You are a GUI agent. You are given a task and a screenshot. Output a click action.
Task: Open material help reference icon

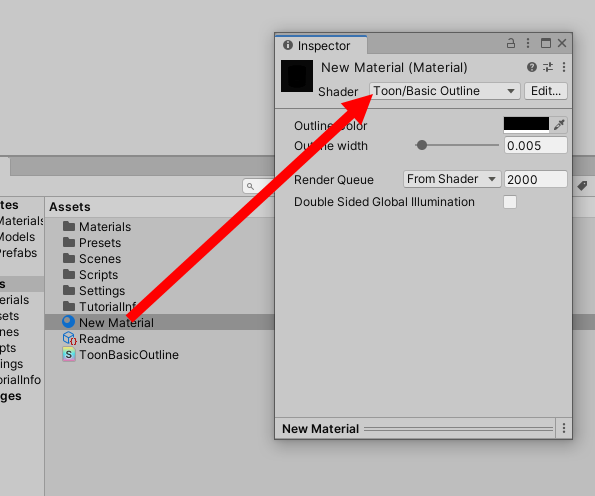(x=532, y=67)
